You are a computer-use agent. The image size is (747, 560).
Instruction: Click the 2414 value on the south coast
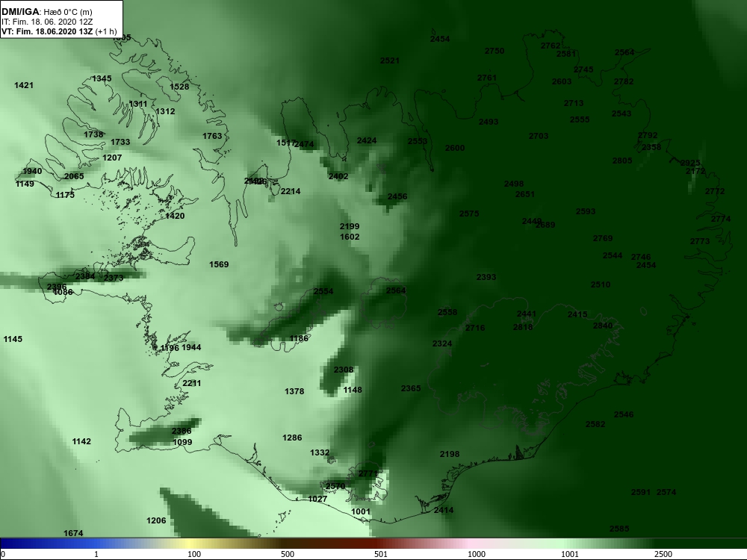(x=444, y=511)
